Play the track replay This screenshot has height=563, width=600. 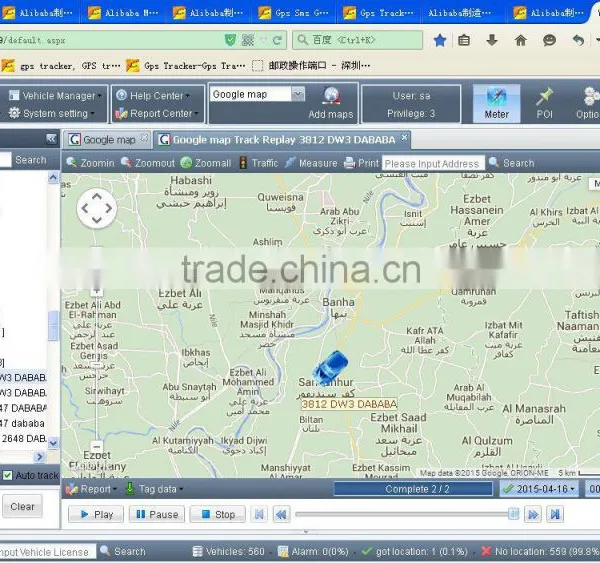click(96, 514)
